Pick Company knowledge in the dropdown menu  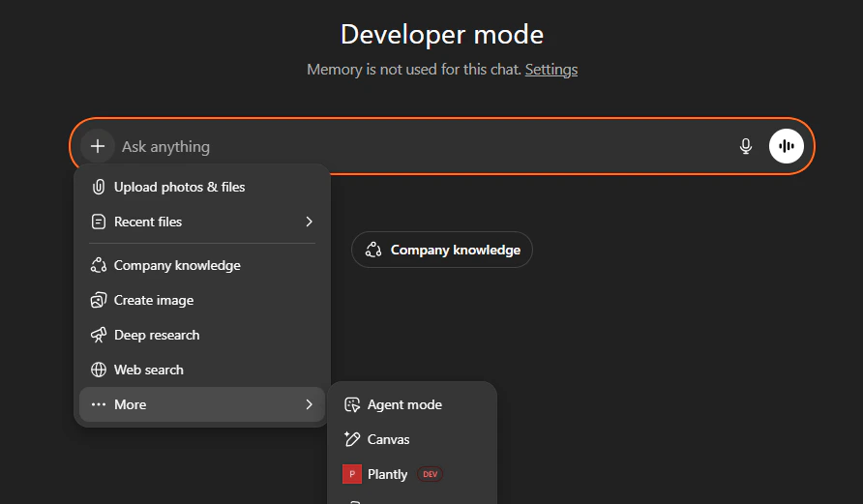point(202,265)
